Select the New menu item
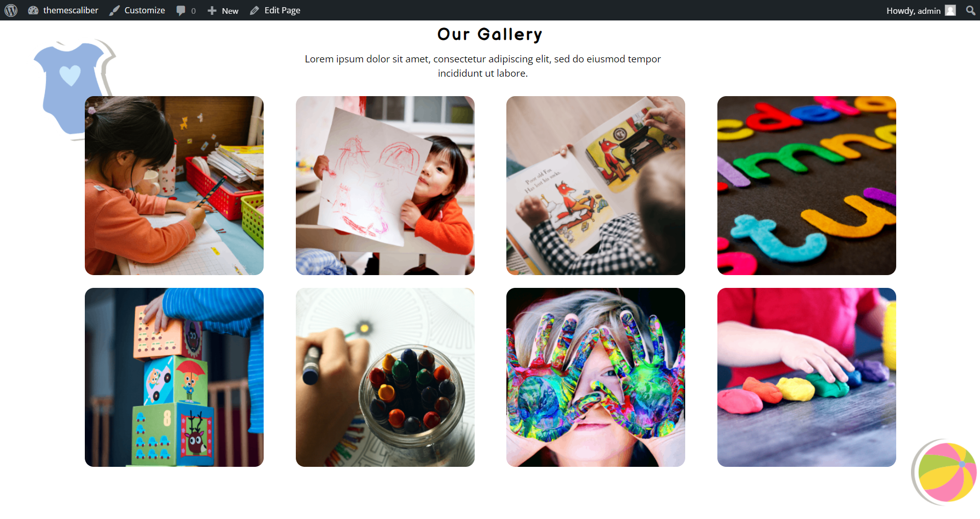Screen dimensions: 980x519 [223, 10]
